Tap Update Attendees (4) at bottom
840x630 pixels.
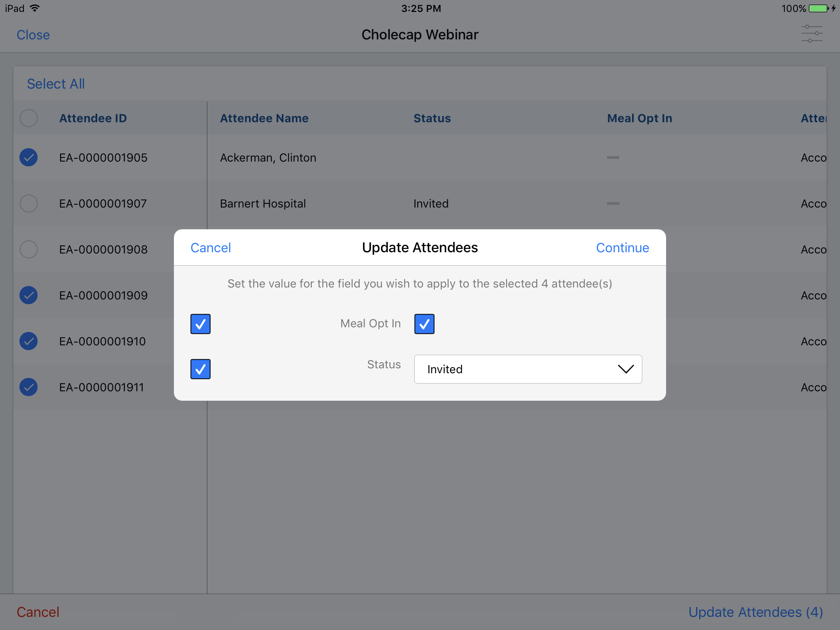click(x=756, y=612)
